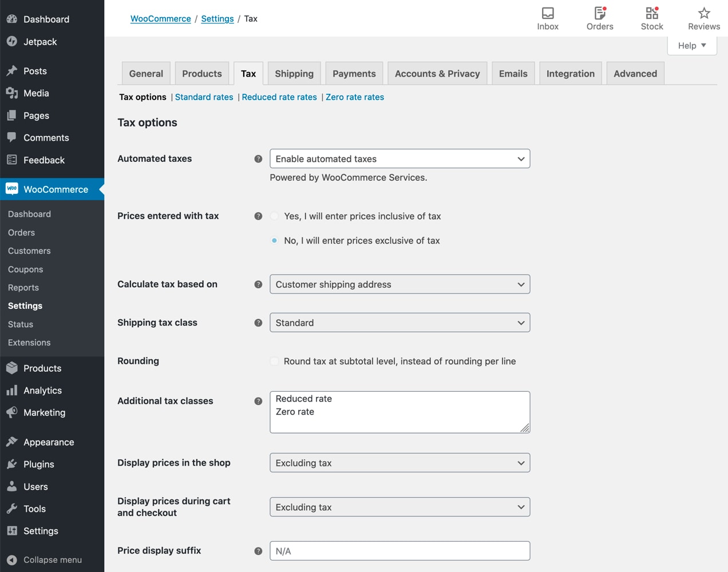Switch to the Payments tab
Image resolution: width=728 pixels, height=572 pixels.
pos(354,73)
